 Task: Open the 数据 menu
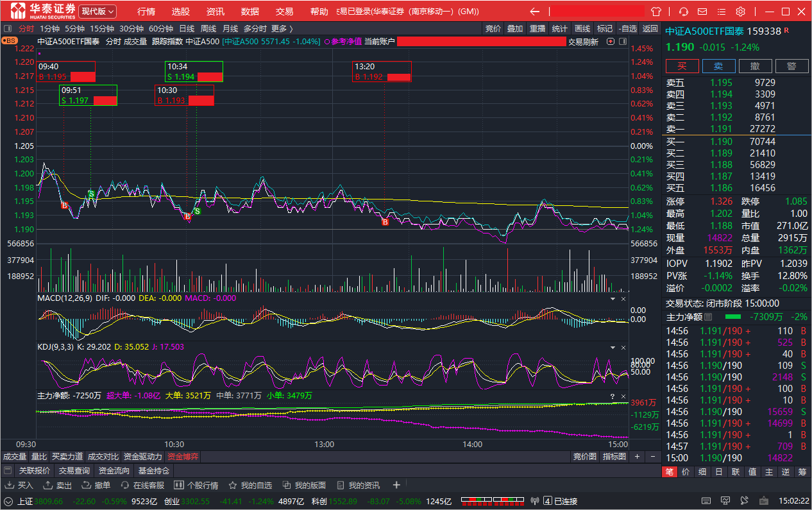pos(250,12)
